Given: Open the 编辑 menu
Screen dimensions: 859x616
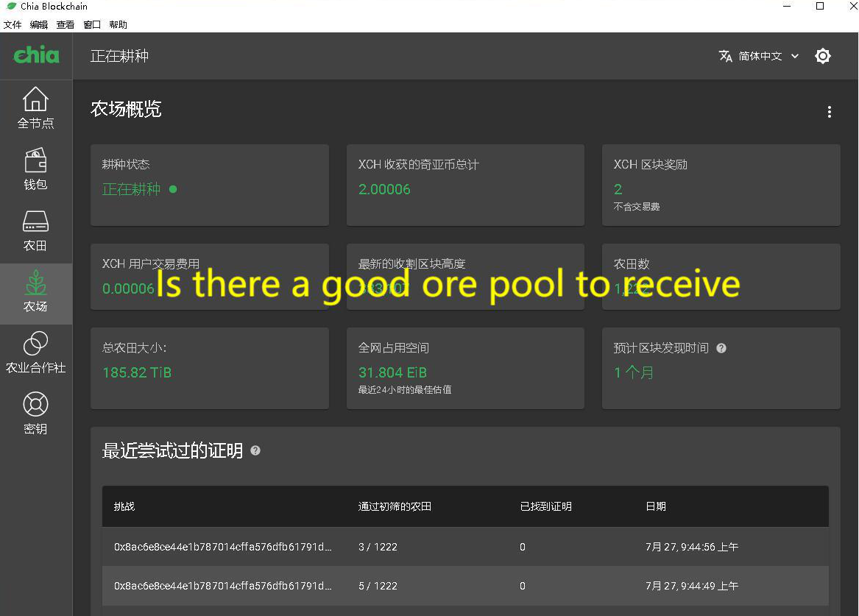Looking at the screenshot, I should [39, 24].
